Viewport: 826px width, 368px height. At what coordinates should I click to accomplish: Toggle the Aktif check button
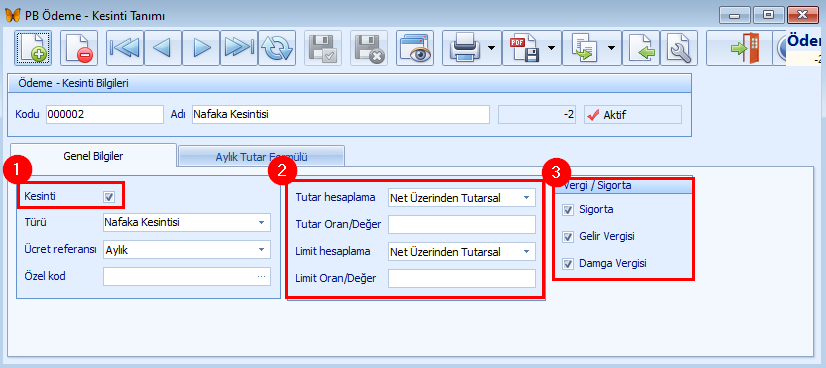tap(633, 114)
